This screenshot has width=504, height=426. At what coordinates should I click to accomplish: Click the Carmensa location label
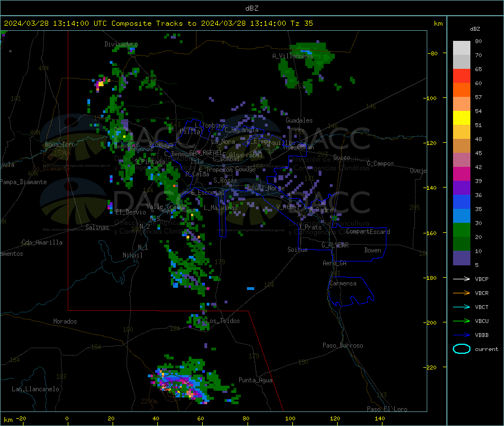[x=343, y=283]
